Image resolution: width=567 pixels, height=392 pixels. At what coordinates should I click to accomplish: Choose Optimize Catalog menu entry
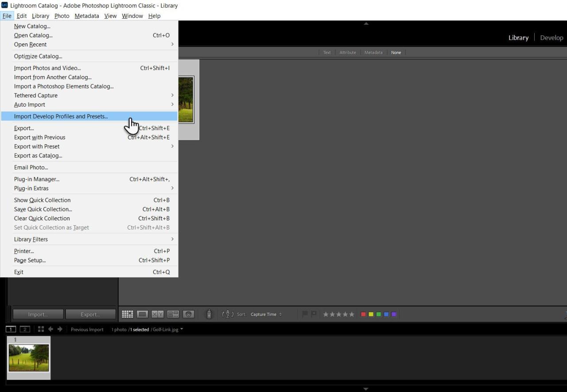[x=89, y=56]
